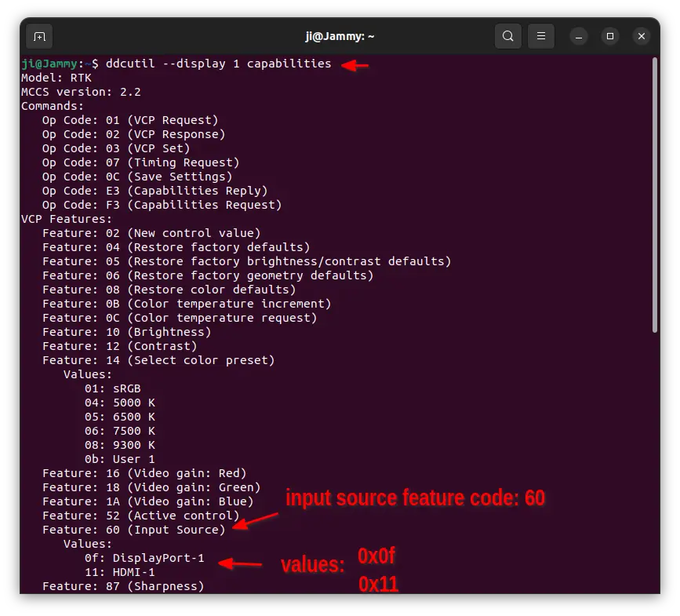Click Feature: 12 (Contrast)

coord(120,346)
